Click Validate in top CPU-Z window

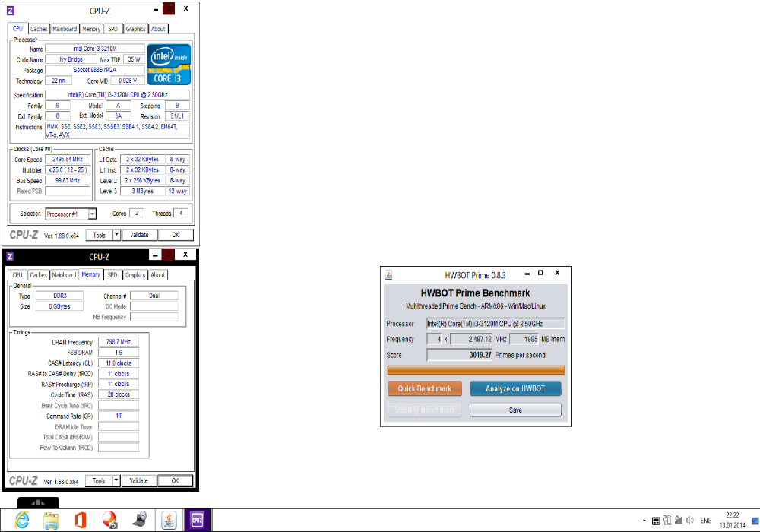[x=140, y=235]
